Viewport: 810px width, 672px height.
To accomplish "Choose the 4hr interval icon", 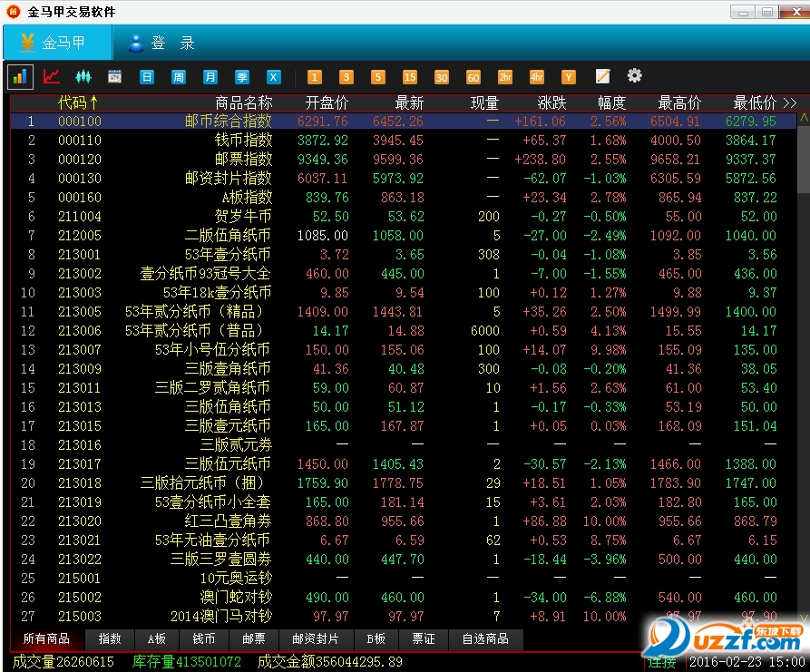I will pos(537,77).
